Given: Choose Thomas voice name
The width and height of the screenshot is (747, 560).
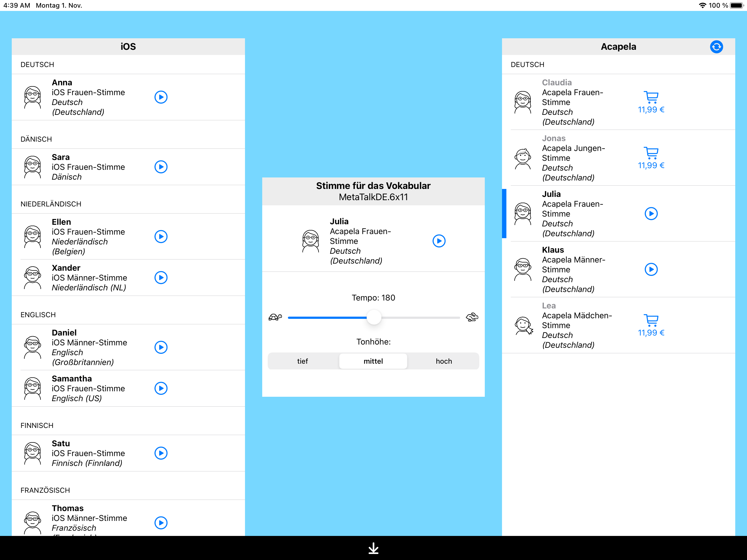Looking at the screenshot, I should (x=68, y=509).
